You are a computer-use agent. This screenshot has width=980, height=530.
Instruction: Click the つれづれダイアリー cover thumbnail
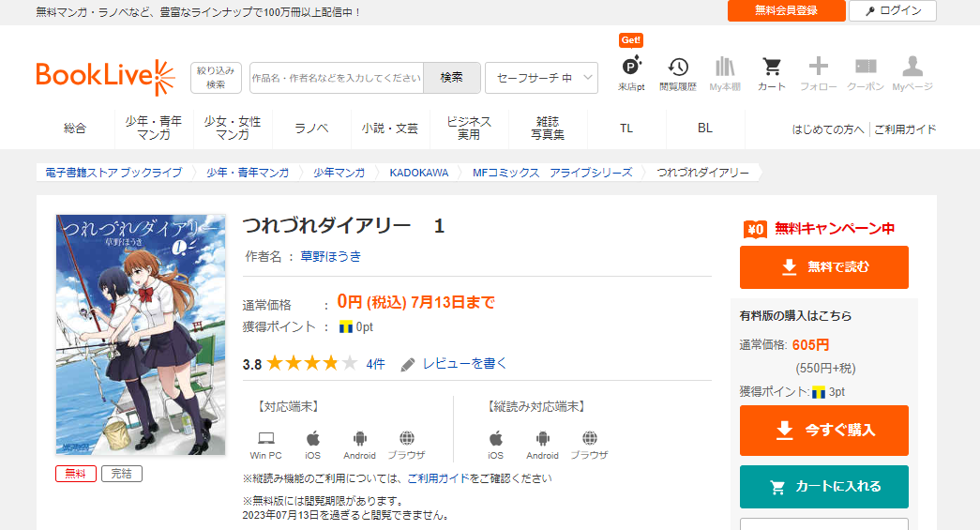[x=141, y=335]
